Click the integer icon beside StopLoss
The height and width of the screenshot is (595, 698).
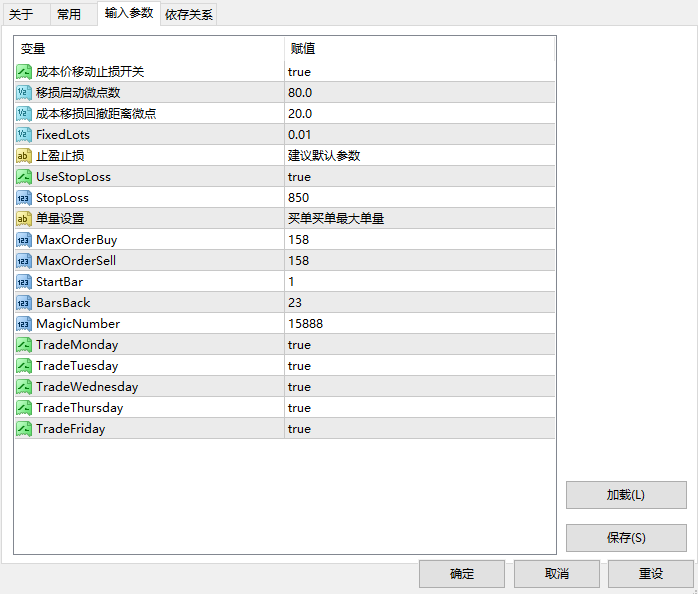[24, 198]
